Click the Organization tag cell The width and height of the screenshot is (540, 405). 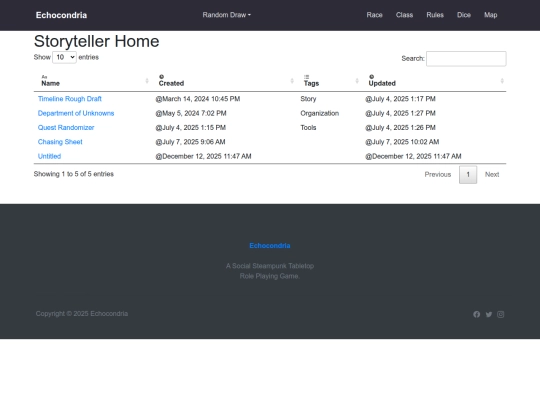point(320,113)
